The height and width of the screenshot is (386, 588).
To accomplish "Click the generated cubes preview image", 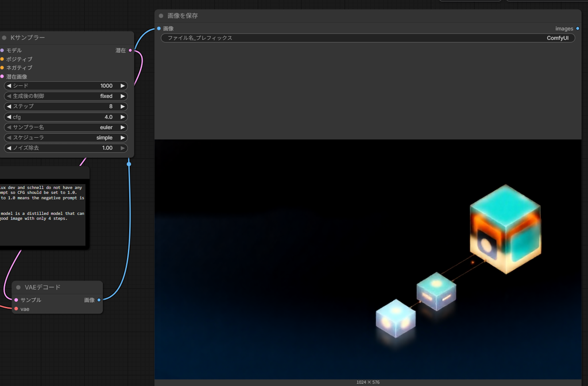I will 368,259.
